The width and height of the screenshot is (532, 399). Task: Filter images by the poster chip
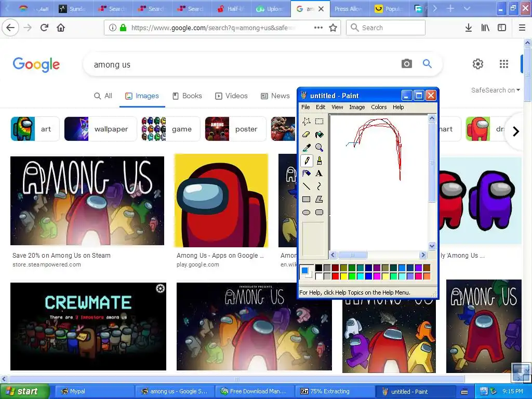coord(235,129)
